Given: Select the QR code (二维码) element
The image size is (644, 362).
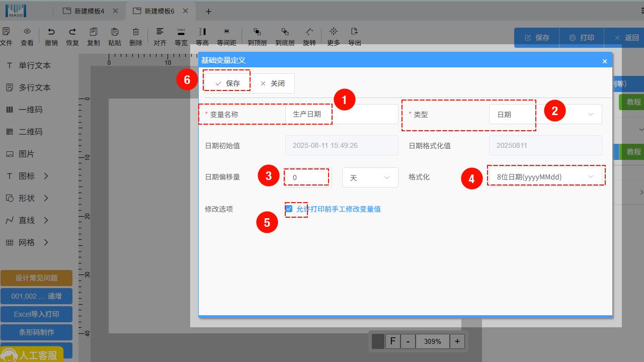Looking at the screenshot, I should (x=30, y=132).
